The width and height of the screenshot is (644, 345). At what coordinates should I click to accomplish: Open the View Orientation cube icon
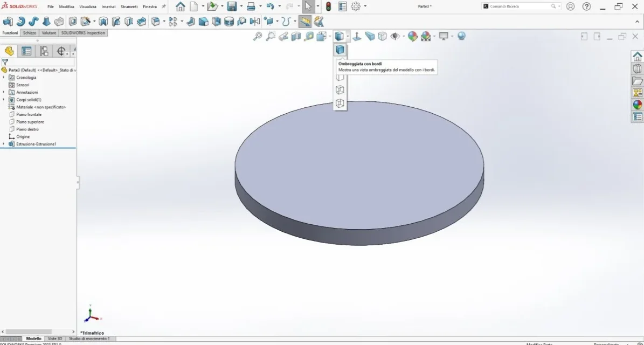pos(321,36)
